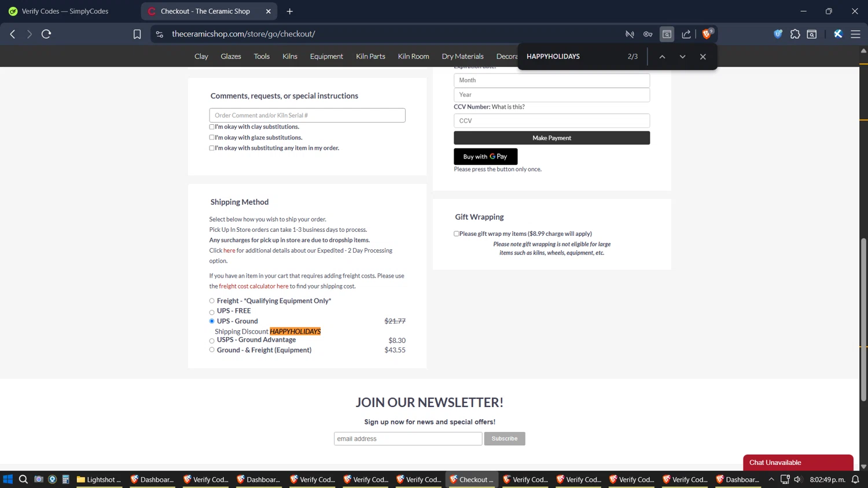Toggle the find-in-page icon
This screenshot has height=488, width=868.
pos(667,34)
